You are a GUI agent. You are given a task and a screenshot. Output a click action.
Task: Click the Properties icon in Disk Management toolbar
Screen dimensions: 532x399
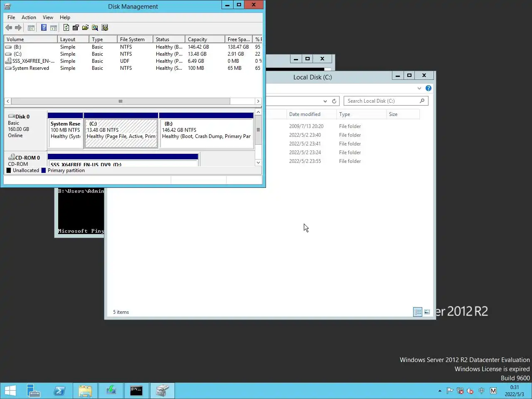pyautogui.click(x=76, y=28)
